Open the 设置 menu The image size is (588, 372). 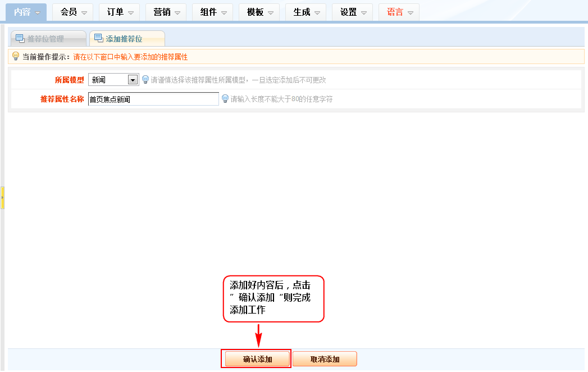(353, 12)
